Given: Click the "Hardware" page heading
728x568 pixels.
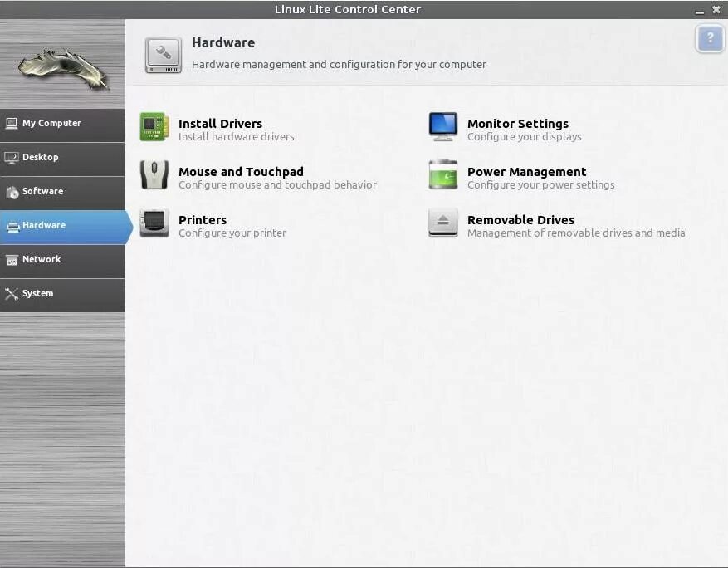Looking at the screenshot, I should (x=223, y=42).
